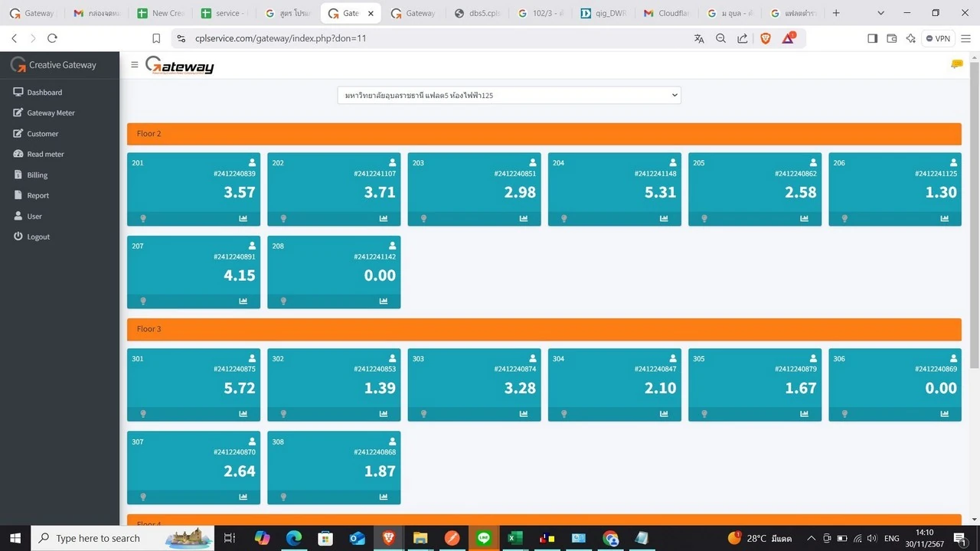Open the usage chart for room 201

tap(243, 218)
